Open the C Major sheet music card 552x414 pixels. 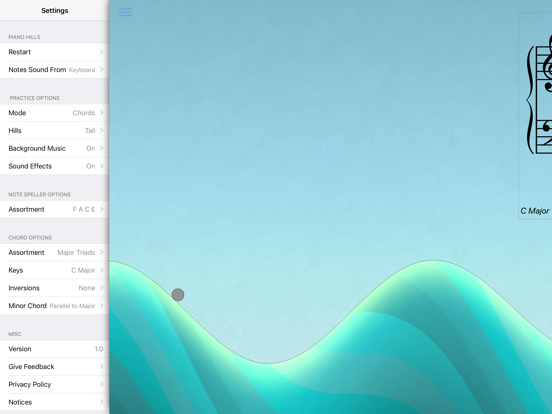tap(535, 115)
